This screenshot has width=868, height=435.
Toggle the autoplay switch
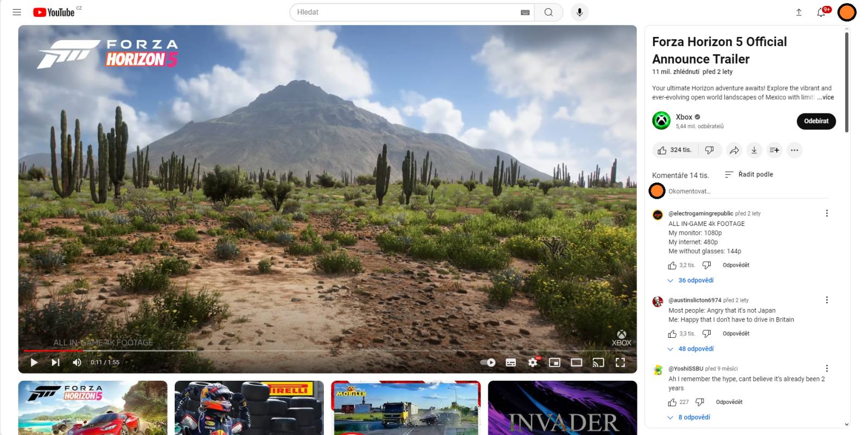(488, 362)
